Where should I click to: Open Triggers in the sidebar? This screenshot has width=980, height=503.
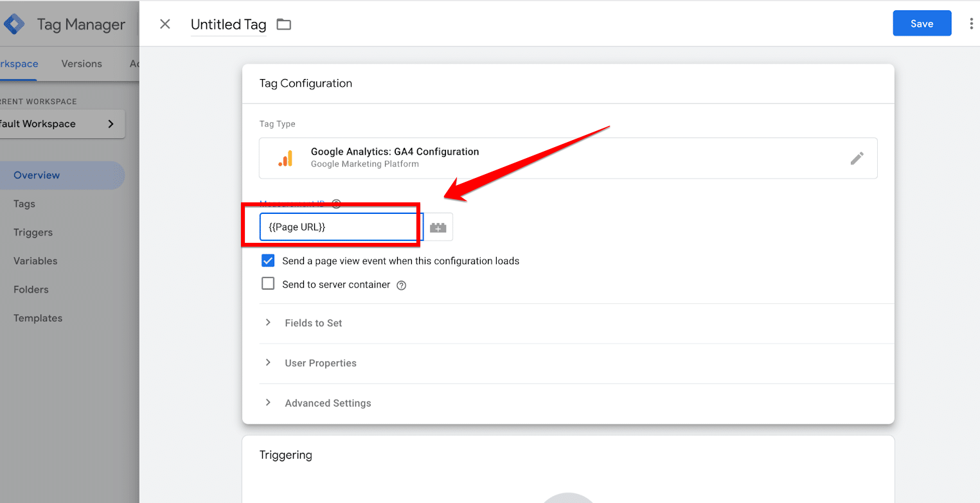click(33, 233)
